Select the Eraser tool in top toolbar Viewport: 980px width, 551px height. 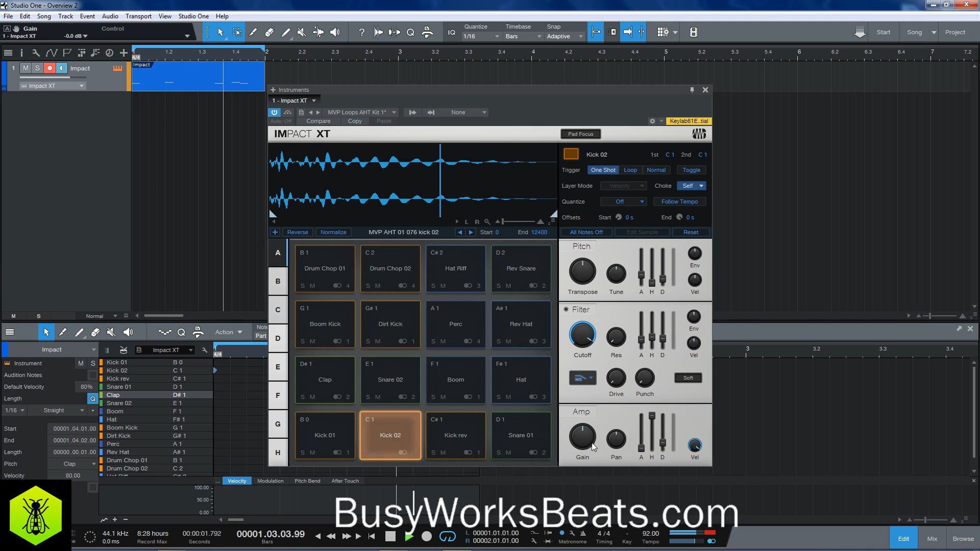click(269, 32)
